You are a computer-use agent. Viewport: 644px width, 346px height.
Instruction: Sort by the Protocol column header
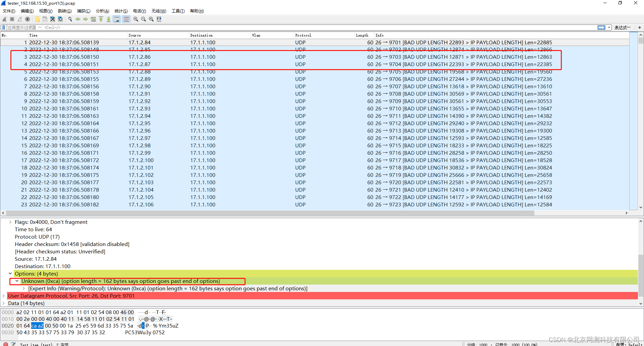(x=324, y=35)
